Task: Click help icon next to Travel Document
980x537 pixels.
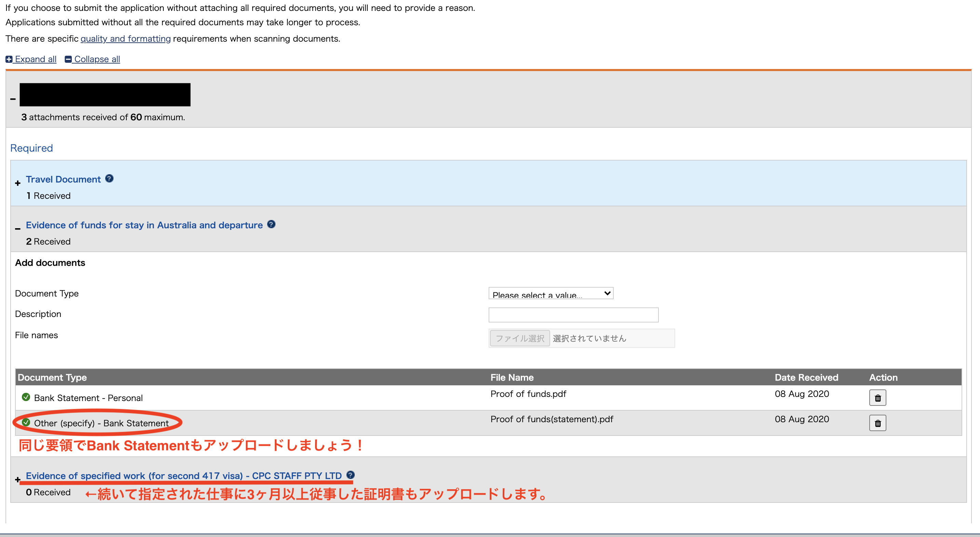Action: (109, 178)
